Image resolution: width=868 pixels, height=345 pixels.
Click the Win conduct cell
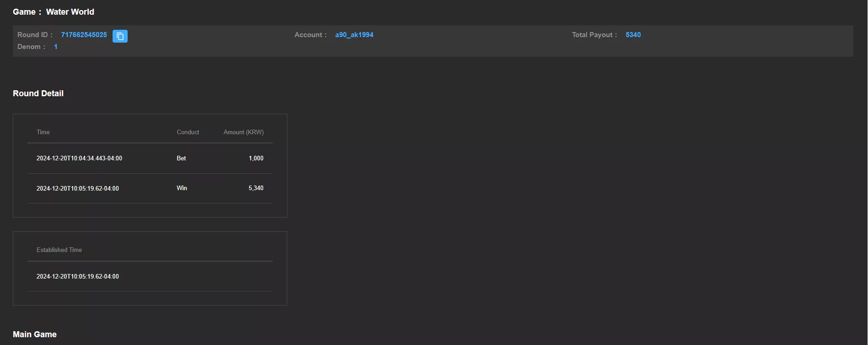tap(182, 188)
